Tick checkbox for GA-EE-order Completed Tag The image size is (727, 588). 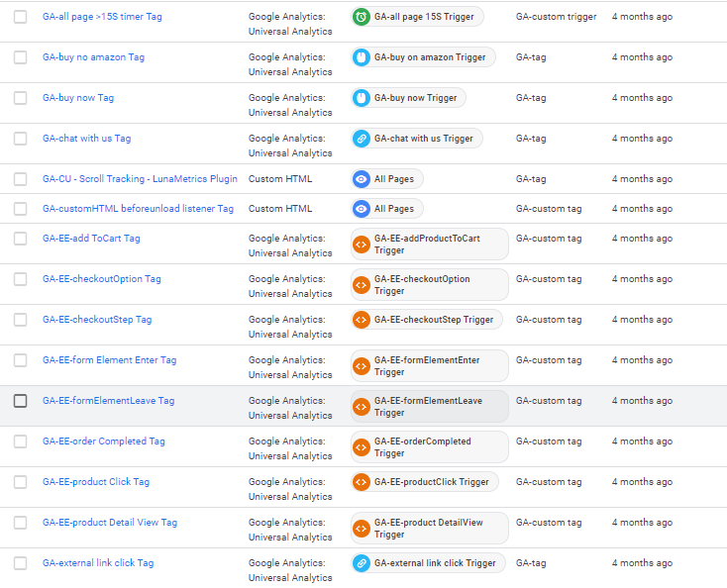(21, 441)
